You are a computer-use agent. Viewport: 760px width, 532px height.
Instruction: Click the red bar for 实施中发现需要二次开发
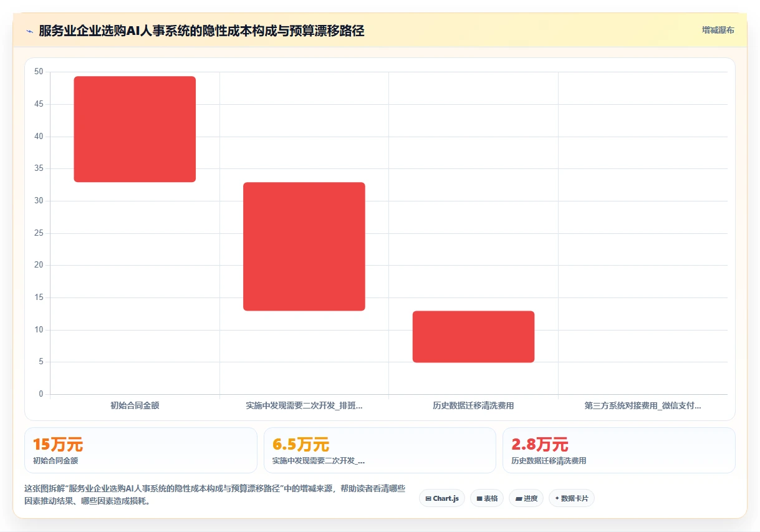[304, 246]
